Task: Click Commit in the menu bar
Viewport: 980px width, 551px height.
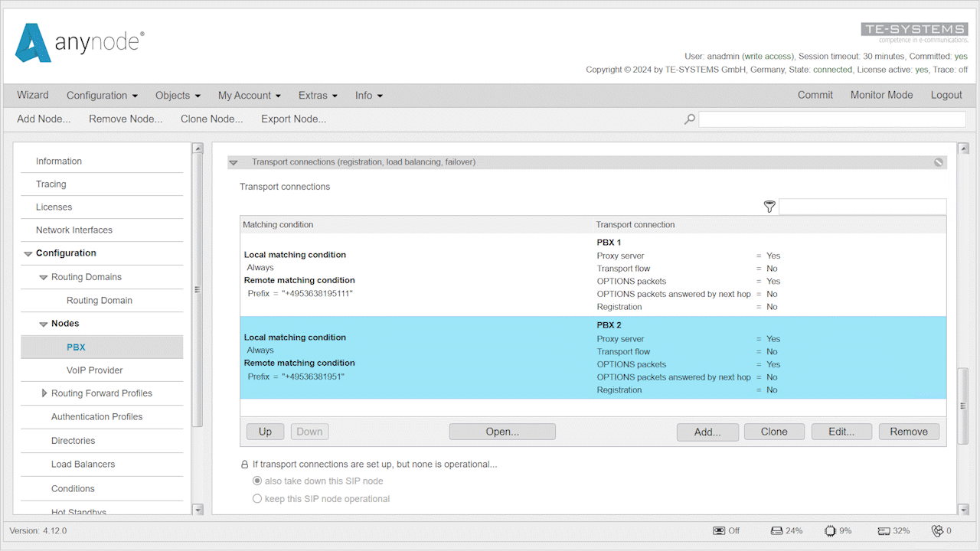Action: click(815, 95)
